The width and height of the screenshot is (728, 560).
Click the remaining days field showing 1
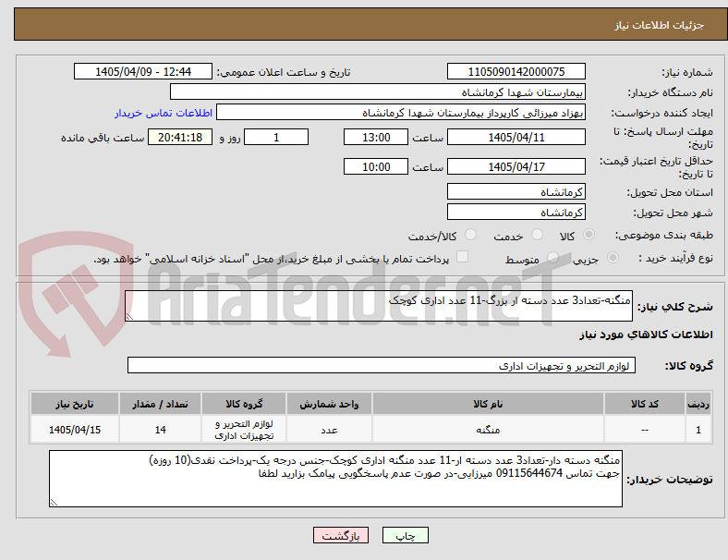point(276,137)
